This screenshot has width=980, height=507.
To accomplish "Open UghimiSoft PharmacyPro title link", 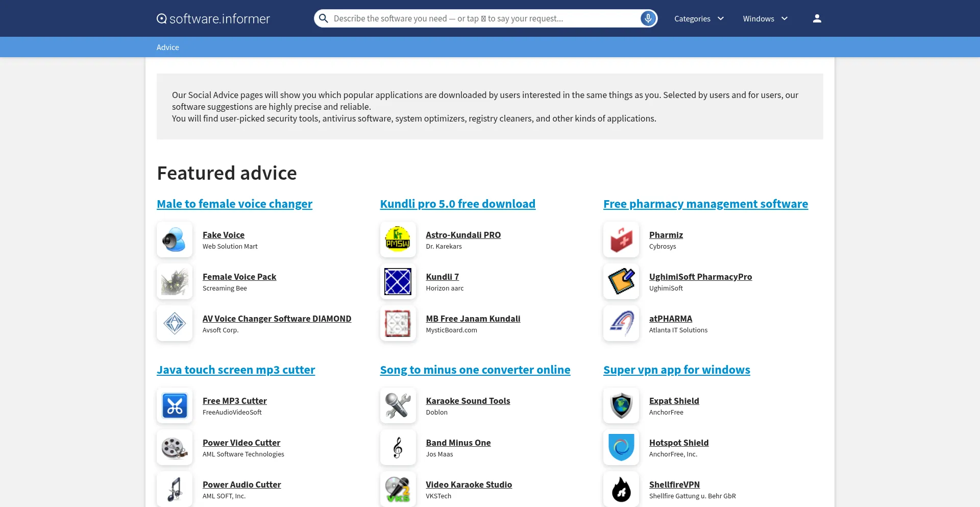I will coord(701,277).
